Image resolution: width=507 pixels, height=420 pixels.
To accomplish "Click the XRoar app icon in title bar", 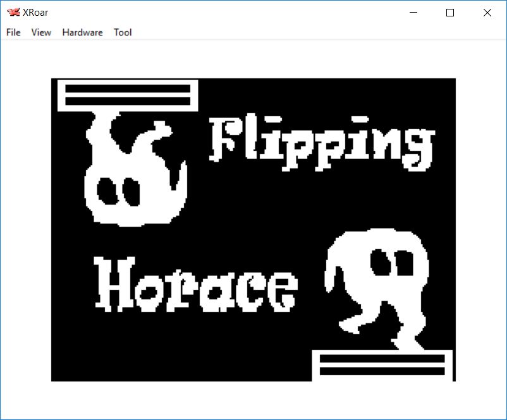I will (x=13, y=13).
